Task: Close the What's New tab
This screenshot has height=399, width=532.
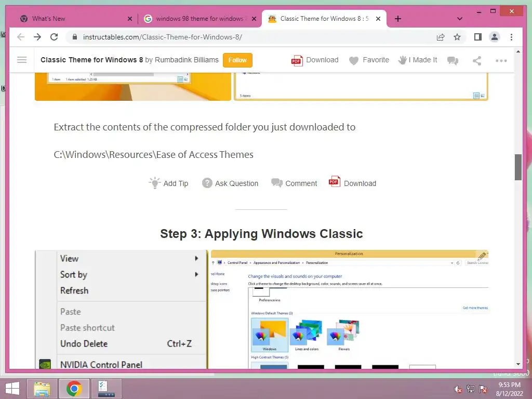Action: (129, 19)
